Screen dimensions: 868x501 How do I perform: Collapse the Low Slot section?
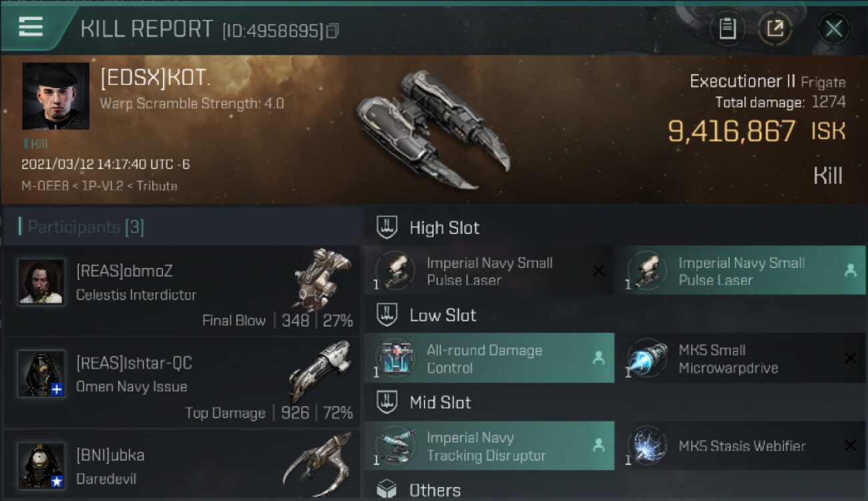614,315
